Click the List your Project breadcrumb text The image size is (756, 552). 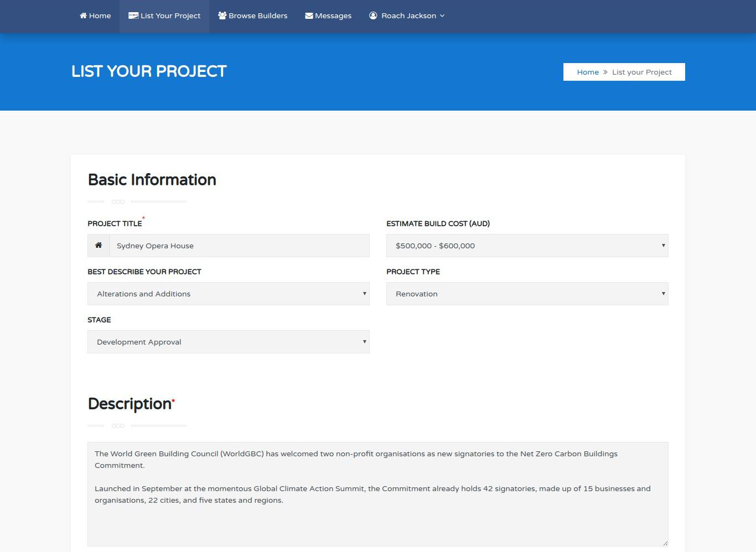click(642, 72)
